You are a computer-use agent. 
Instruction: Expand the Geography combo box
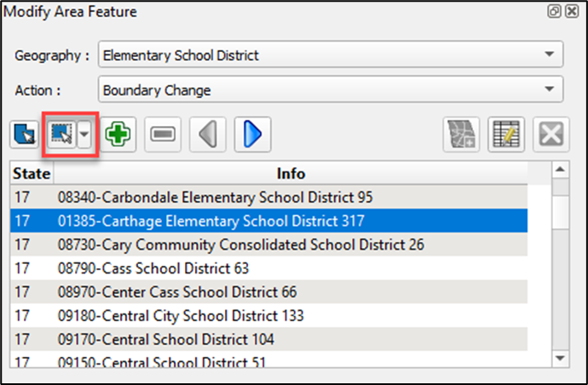[x=547, y=56]
